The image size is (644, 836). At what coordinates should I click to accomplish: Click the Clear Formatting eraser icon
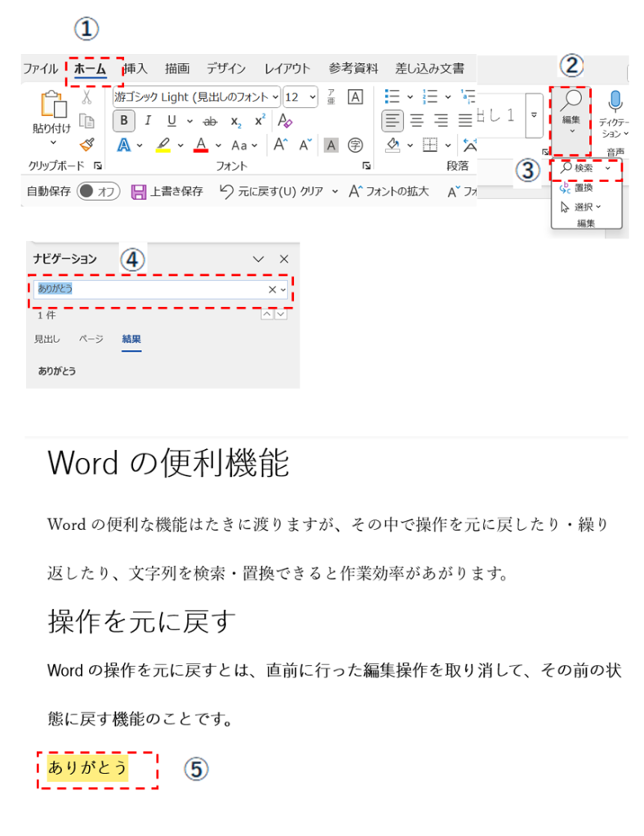pyautogui.click(x=285, y=121)
